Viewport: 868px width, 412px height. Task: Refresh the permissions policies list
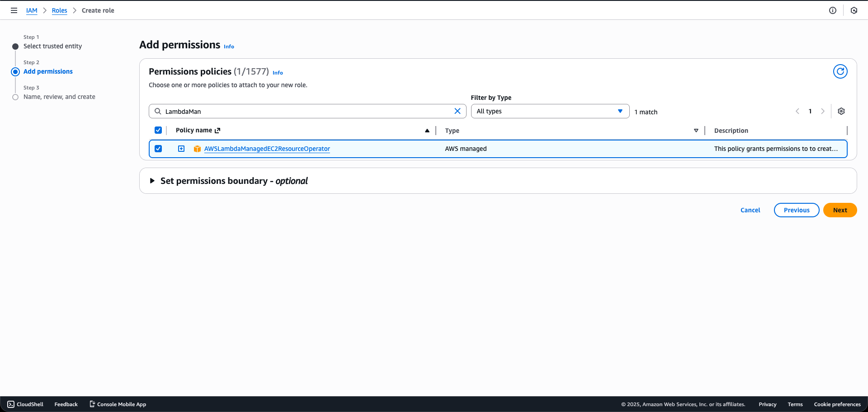(840, 71)
